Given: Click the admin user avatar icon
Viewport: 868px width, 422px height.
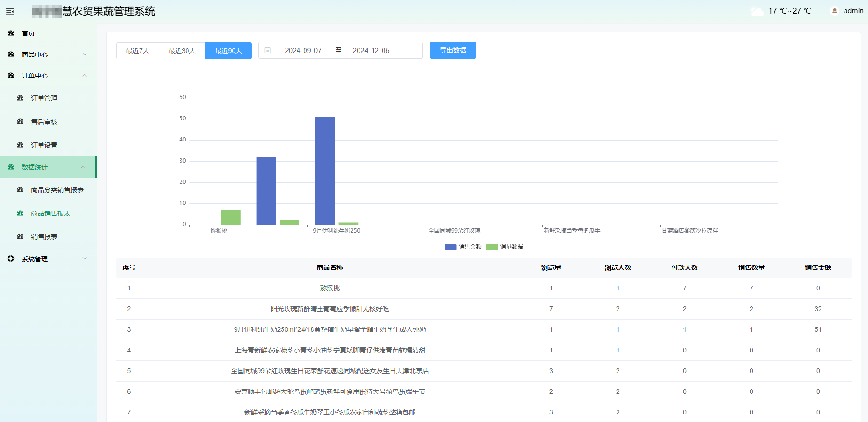Looking at the screenshot, I should tap(835, 11).
